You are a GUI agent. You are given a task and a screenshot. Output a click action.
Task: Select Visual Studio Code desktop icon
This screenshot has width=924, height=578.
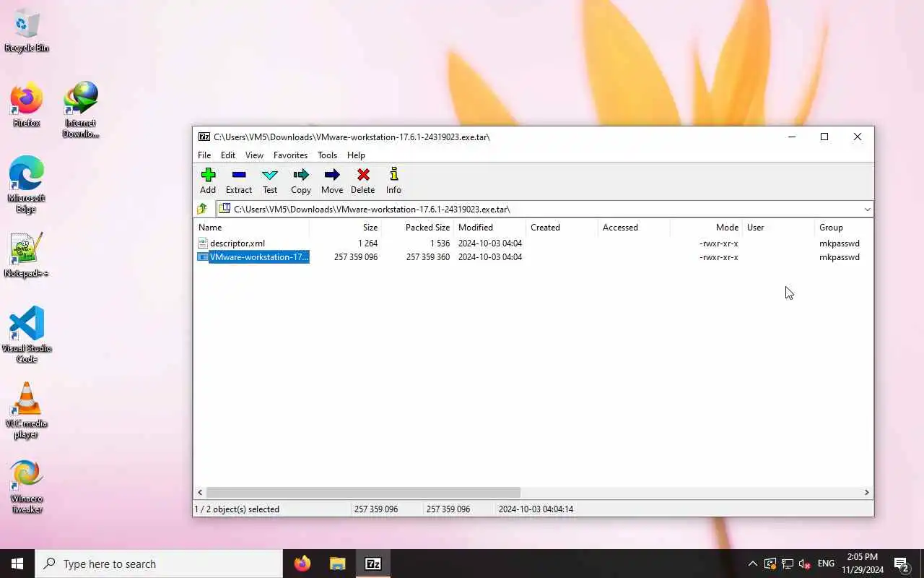click(27, 335)
